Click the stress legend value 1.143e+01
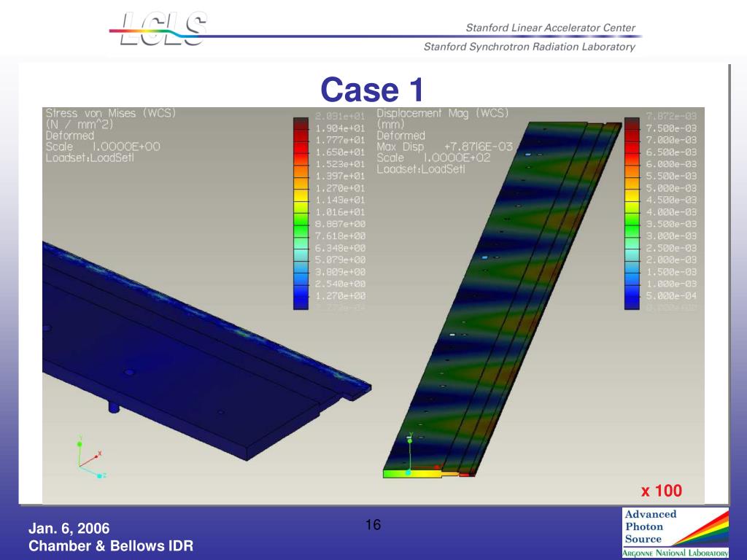Screen dimensions: 747x560 click(340, 201)
